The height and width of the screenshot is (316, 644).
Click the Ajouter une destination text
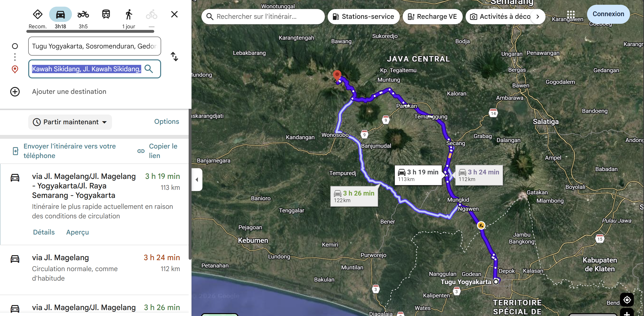click(x=69, y=92)
